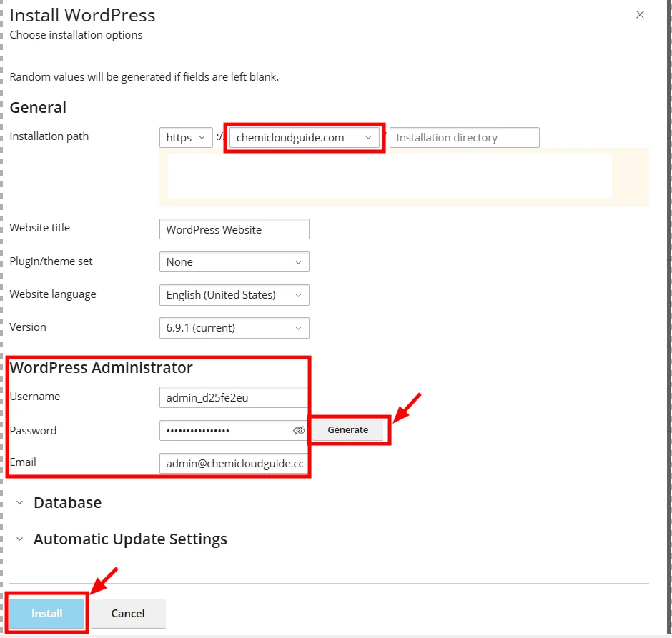Open the https protocol dropdown
Image resolution: width=672 pixels, height=638 pixels.
pos(186,138)
